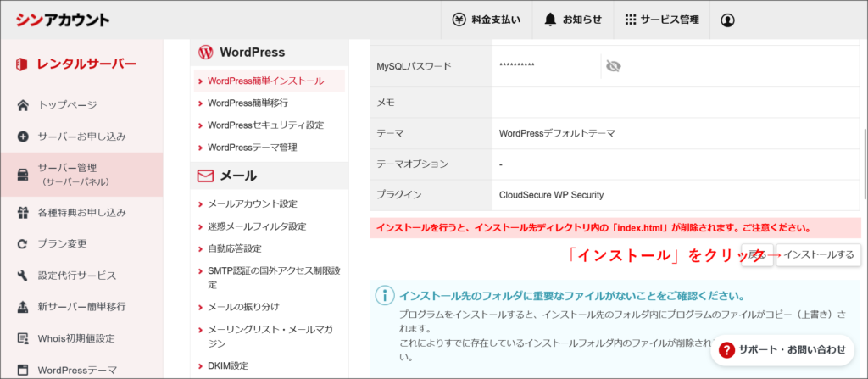Click the home icon beside トップページ
868x379 pixels.
tap(23, 105)
